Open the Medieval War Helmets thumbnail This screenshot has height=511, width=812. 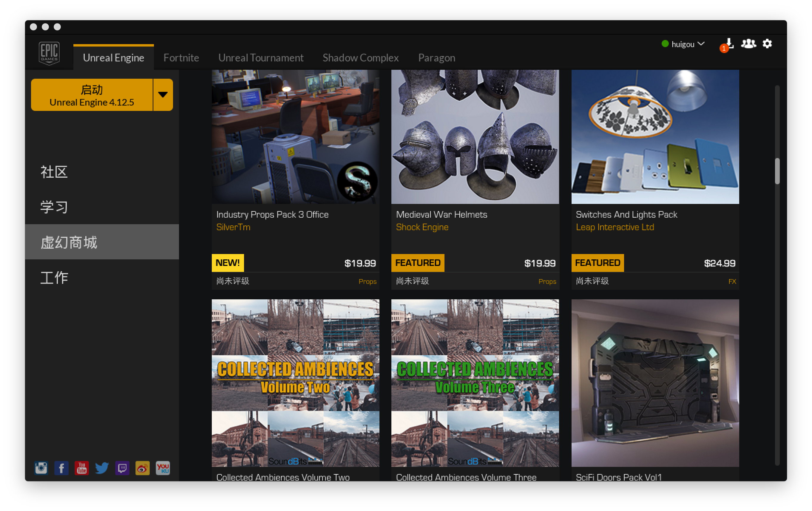[475, 137]
